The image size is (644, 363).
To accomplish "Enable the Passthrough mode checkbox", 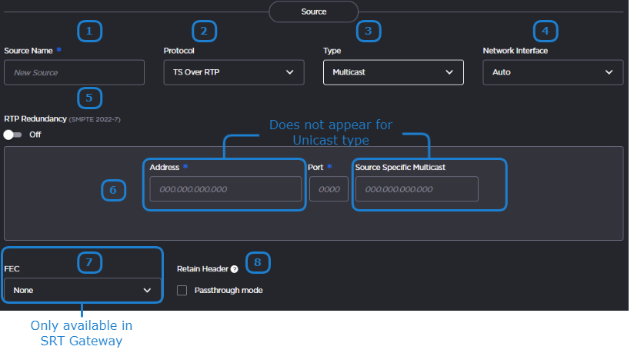I will tap(182, 291).
